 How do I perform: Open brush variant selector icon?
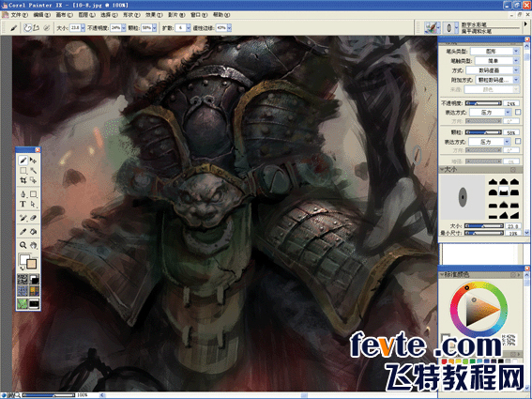(451, 27)
